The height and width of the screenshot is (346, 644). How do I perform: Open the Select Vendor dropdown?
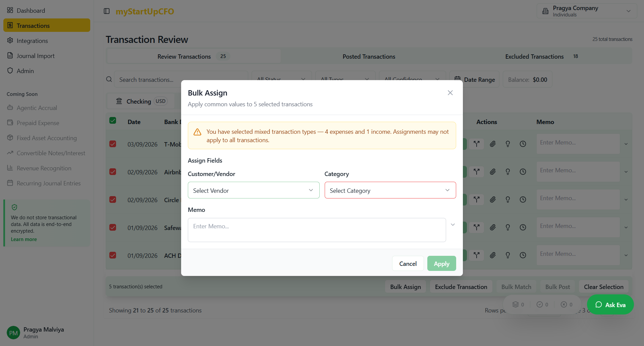pyautogui.click(x=253, y=190)
